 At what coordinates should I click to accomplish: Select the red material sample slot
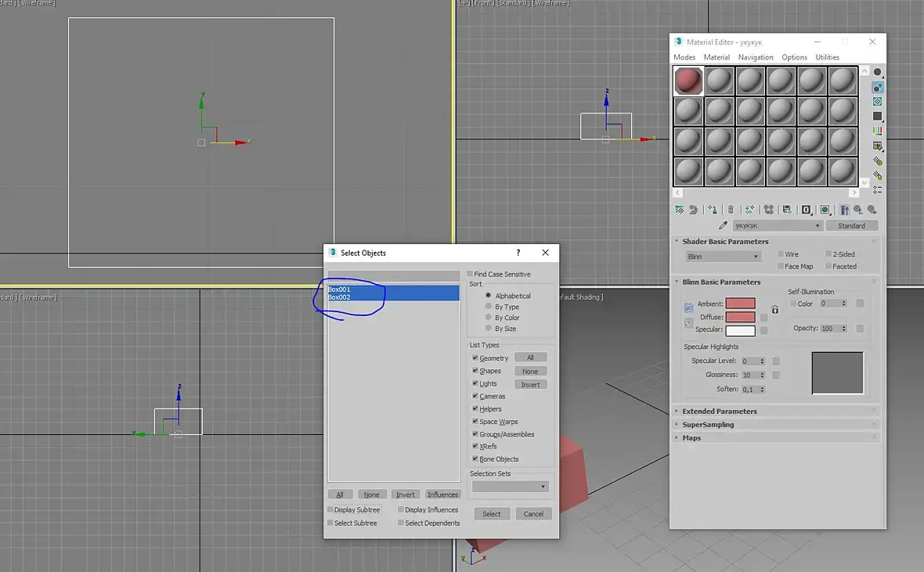(x=688, y=81)
